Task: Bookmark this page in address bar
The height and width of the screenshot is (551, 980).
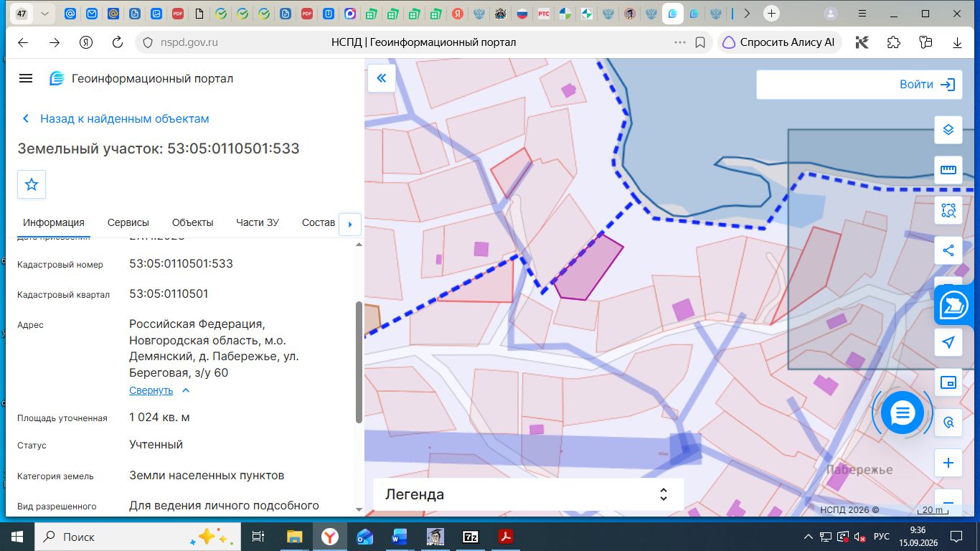Action: pos(700,42)
